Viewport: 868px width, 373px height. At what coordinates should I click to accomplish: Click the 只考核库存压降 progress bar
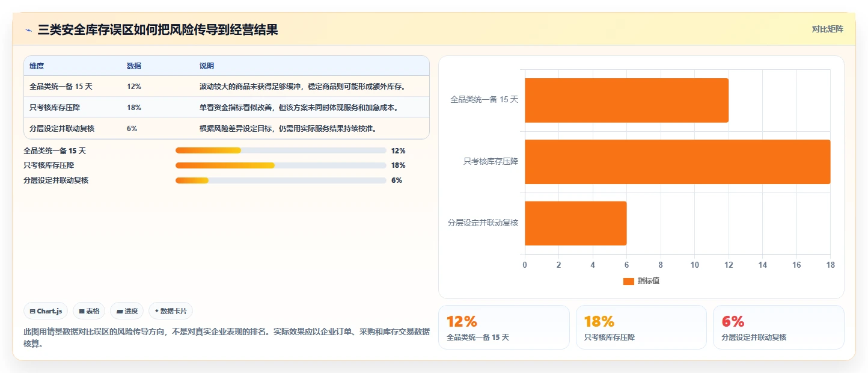coord(281,165)
